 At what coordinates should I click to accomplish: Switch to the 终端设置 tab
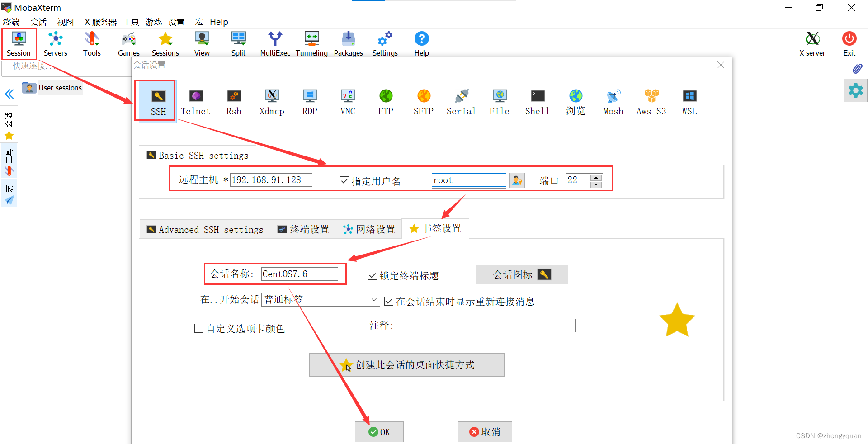click(x=303, y=229)
